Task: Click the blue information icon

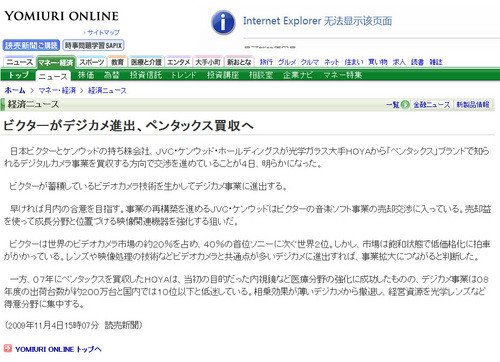Action: [x=223, y=22]
